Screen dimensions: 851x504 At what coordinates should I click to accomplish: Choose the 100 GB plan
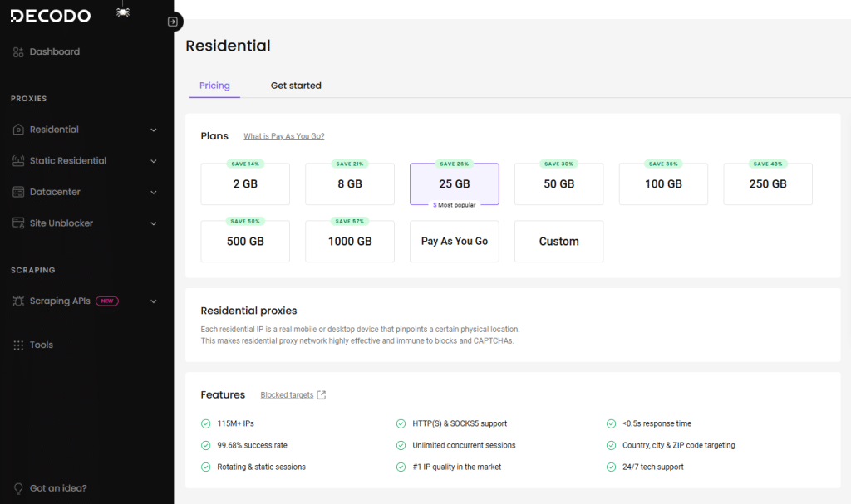pos(664,183)
